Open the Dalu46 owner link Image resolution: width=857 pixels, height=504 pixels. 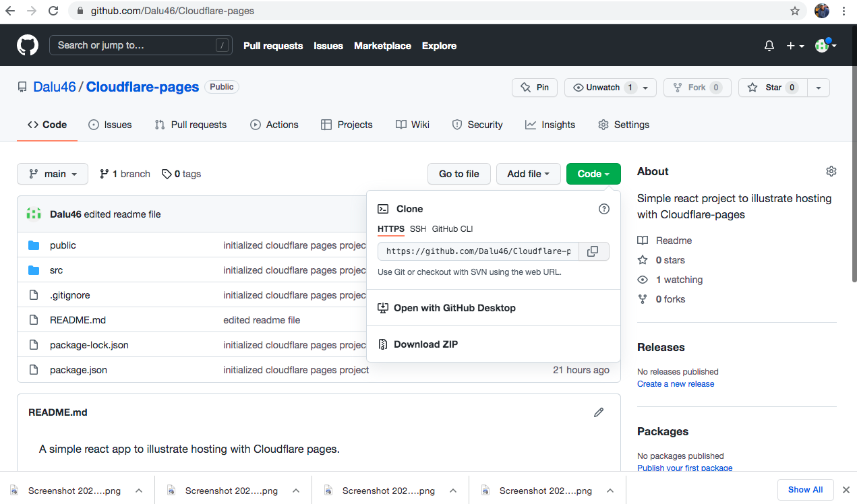(x=55, y=87)
